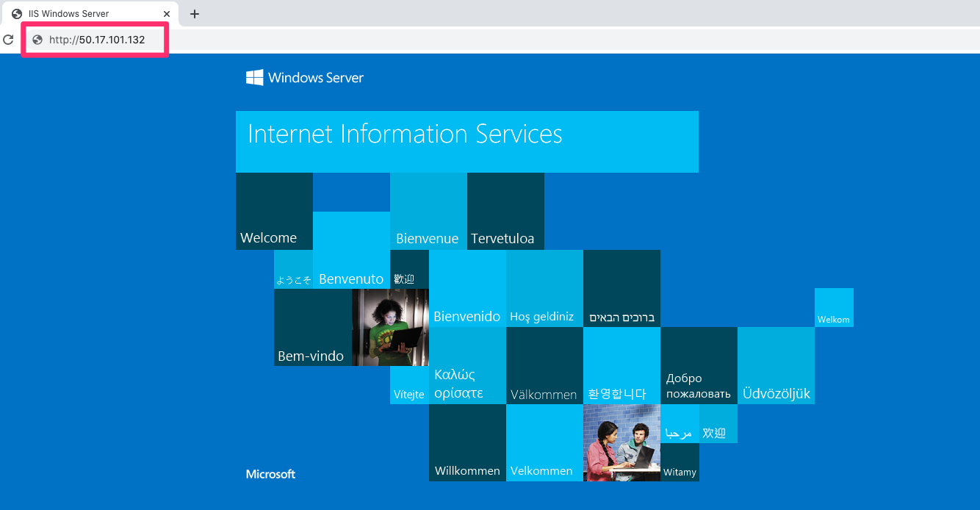This screenshot has width=980, height=510.
Task: Click the Bienvenido tile
Action: [467, 288]
